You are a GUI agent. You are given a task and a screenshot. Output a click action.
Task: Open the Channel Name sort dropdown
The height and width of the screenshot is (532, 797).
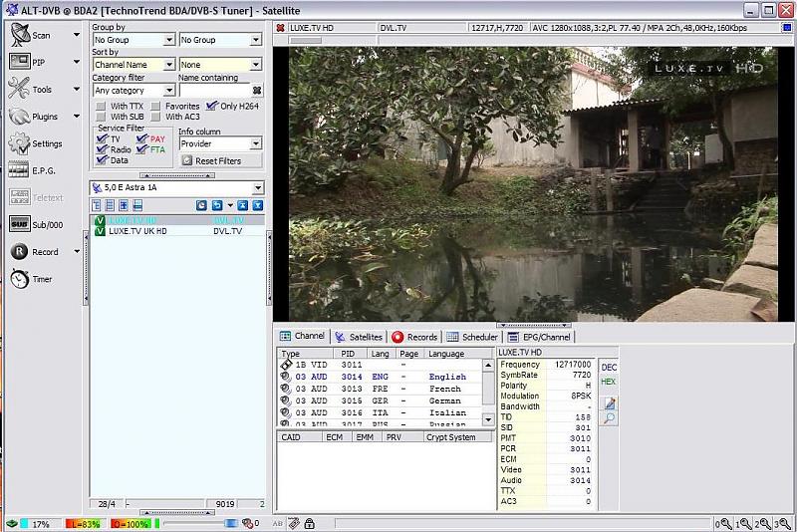coord(134,65)
